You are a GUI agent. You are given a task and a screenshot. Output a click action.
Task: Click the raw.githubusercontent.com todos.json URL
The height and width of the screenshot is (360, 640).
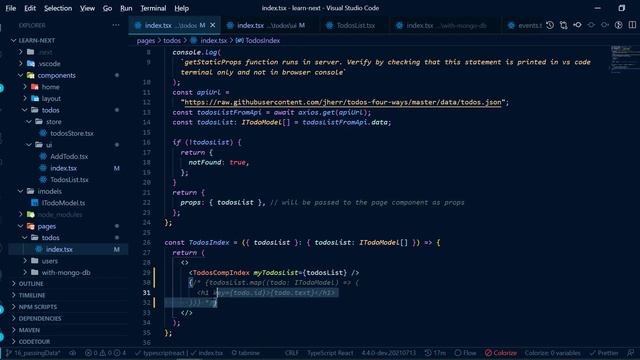click(343, 102)
